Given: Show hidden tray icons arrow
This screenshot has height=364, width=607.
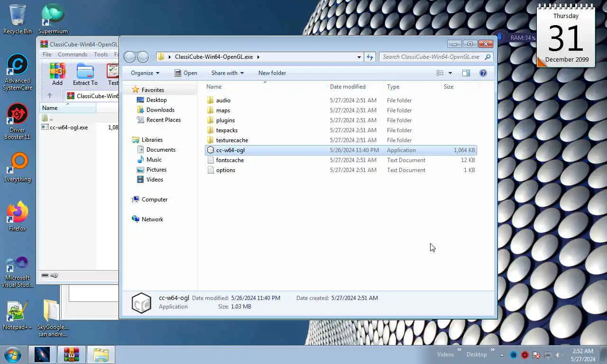Looking at the screenshot, I should (x=502, y=355).
